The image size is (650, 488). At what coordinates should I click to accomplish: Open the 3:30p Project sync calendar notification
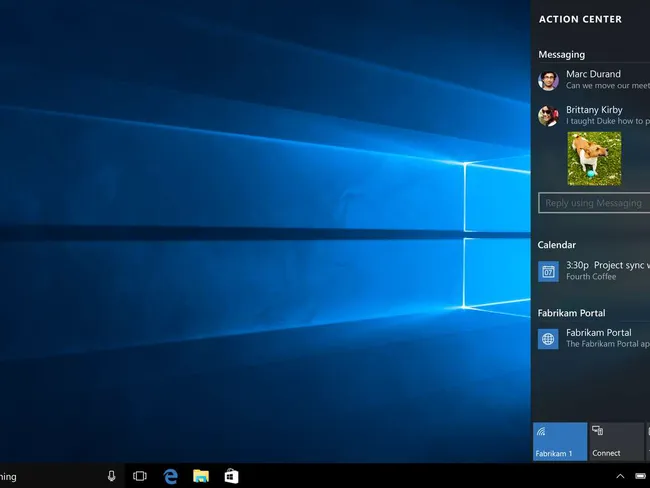605,271
